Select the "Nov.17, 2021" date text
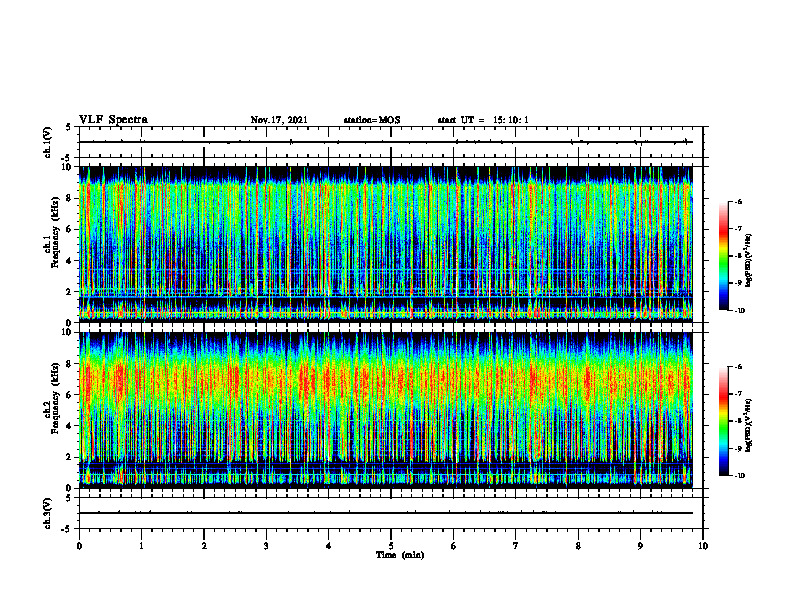Viewport: 792px width, 612px height. pyautogui.click(x=279, y=120)
